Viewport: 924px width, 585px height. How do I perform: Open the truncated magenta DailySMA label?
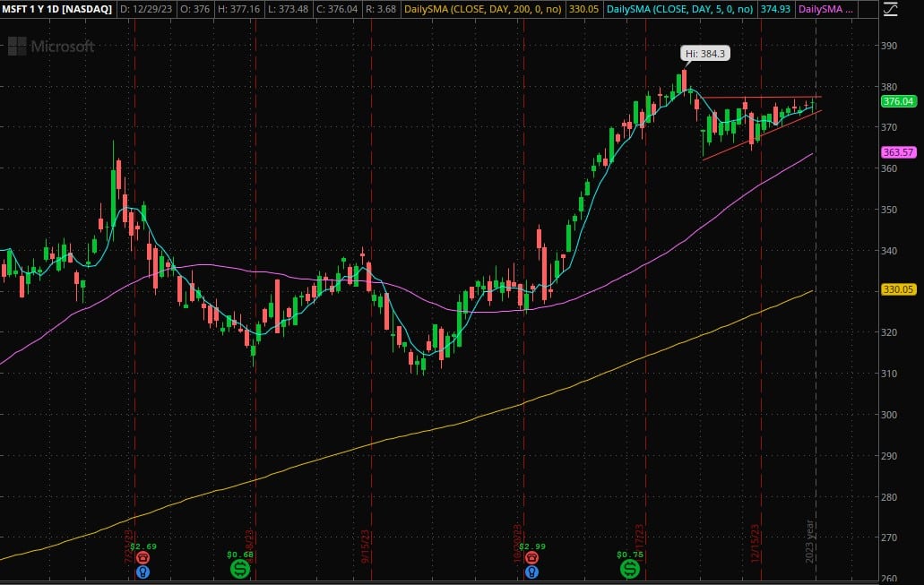pyautogui.click(x=825, y=9)
